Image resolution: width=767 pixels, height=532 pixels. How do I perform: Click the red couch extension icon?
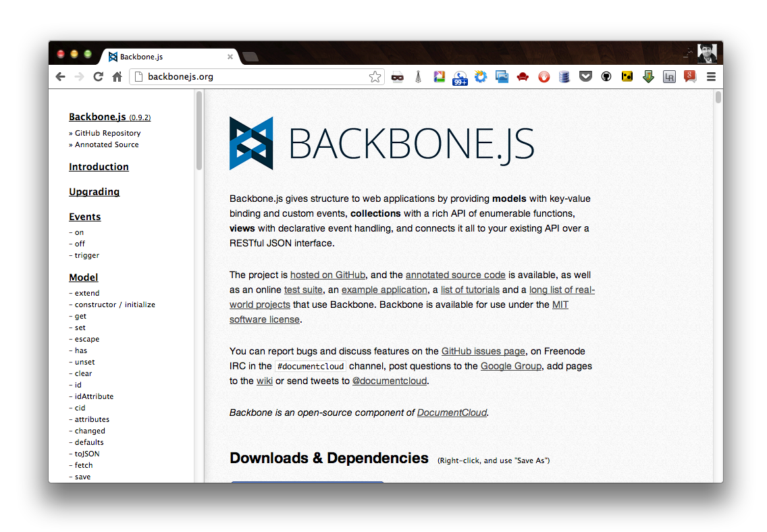click(523, 77)
